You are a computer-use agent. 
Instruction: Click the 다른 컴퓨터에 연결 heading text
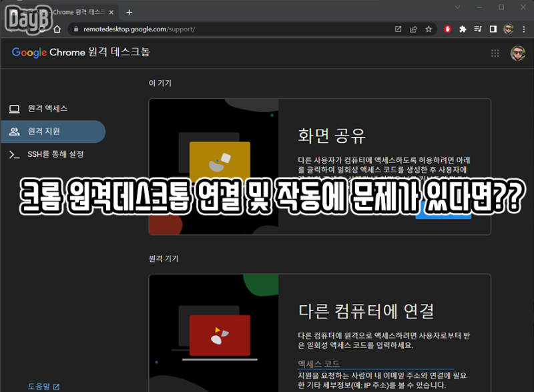pyautogui.click(x=366, y=311)
